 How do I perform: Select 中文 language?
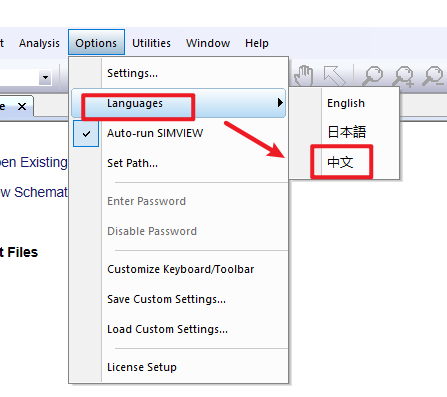coord(344,162)
